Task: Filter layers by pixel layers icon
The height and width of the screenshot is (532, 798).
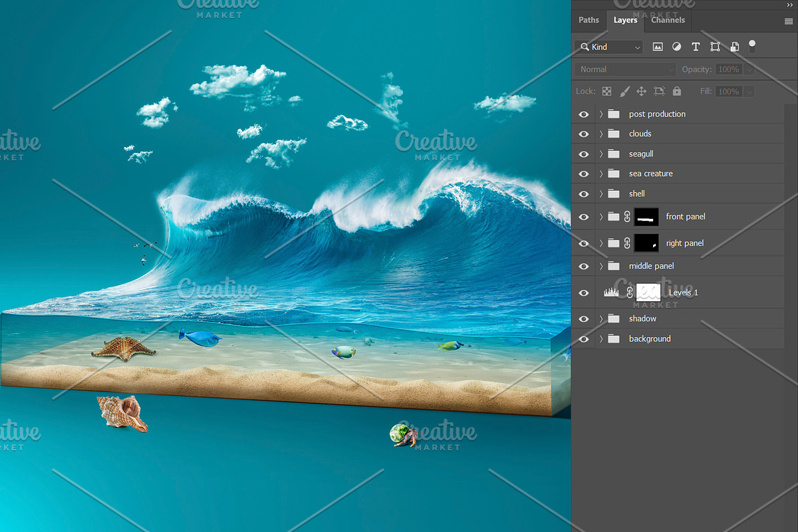Action: pyautogui.click(x=658, y=47)
